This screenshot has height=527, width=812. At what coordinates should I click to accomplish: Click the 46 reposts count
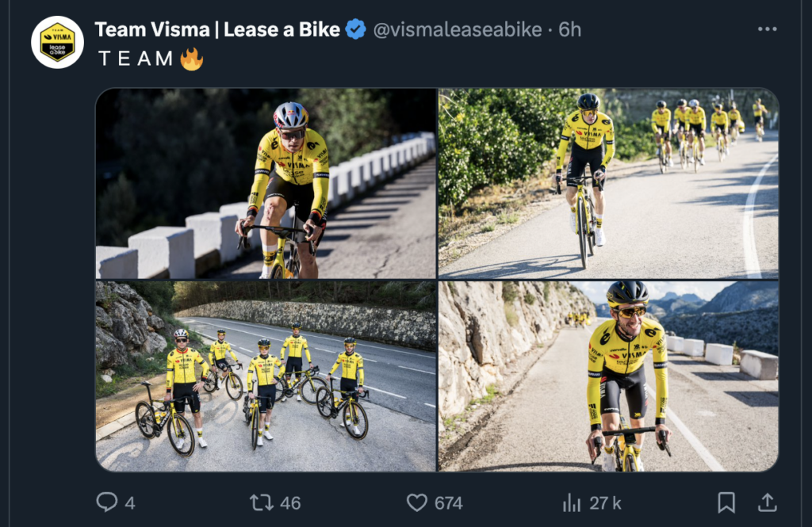tap(289, 502)
